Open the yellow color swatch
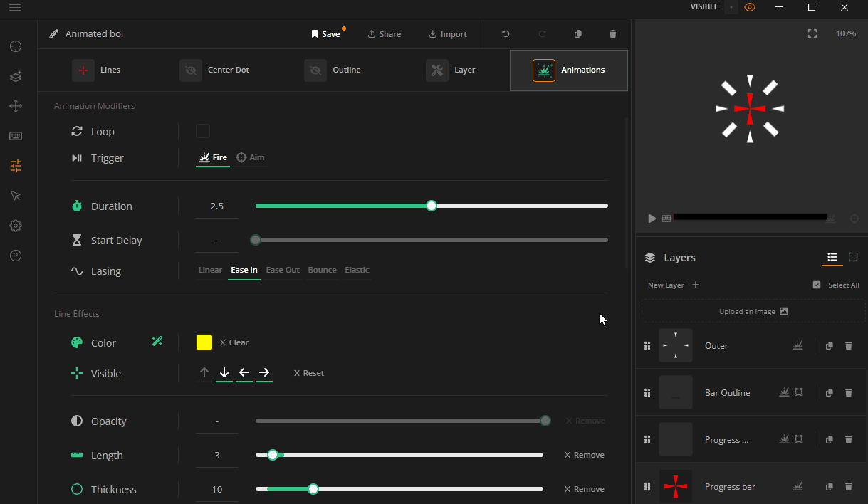Viewport: 868px width, 504px height. pos(204,342)
